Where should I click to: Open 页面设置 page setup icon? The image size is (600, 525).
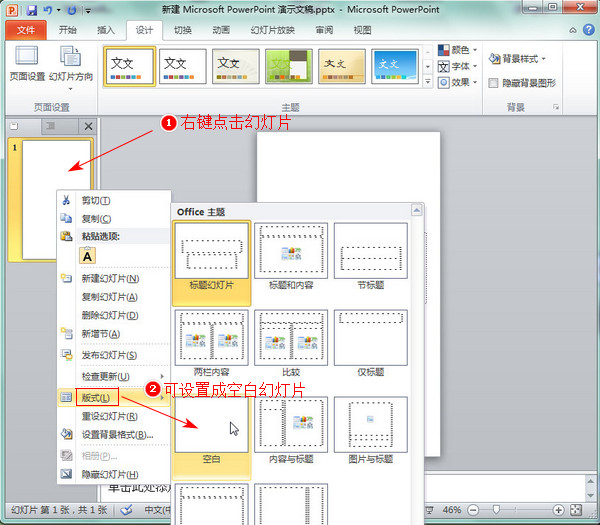[x=27, y=56]
